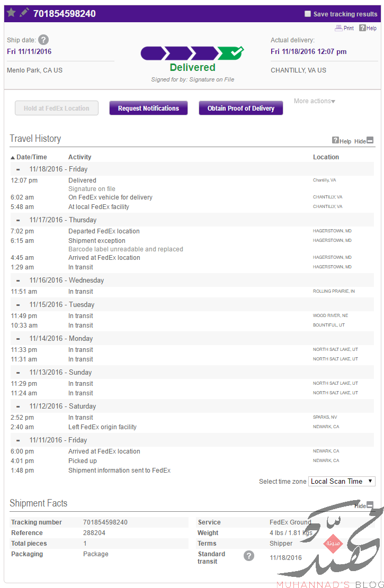Click the Hold at FedEx Location button

(x=57, y=108)
